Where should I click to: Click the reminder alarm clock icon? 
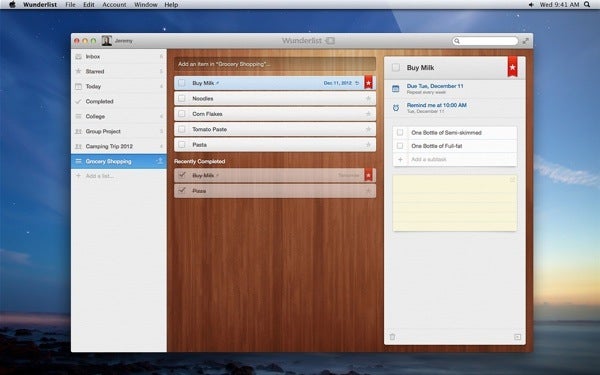point(396,108)
